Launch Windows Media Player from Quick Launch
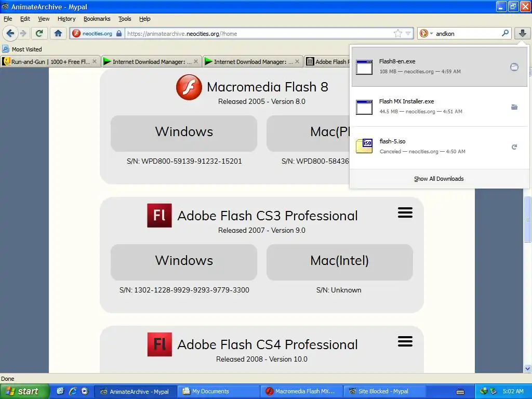 click(85, 391)
